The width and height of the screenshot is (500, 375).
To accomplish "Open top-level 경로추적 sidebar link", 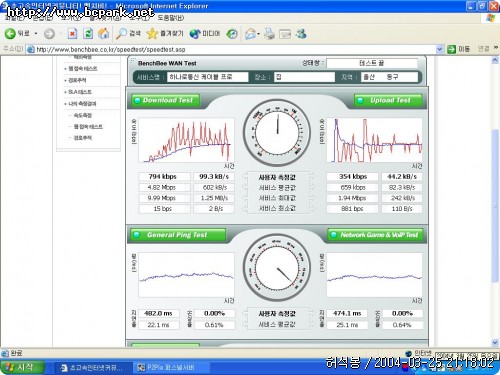I will click(x=77, y=80).
